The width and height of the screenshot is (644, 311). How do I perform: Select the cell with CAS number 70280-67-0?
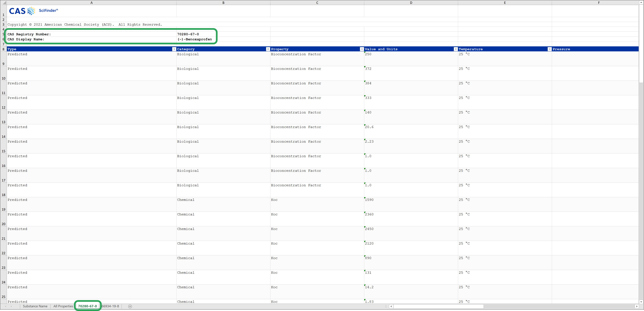tap(223, 34)
